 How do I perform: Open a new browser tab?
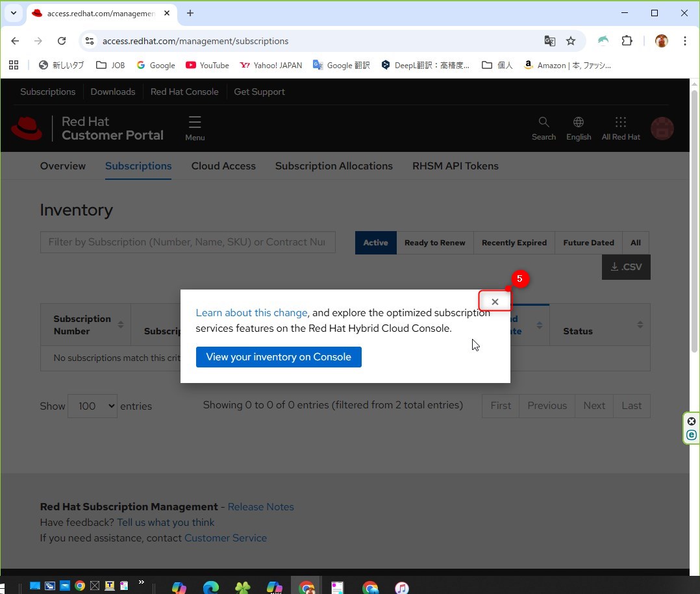click(x=190, y=13)
